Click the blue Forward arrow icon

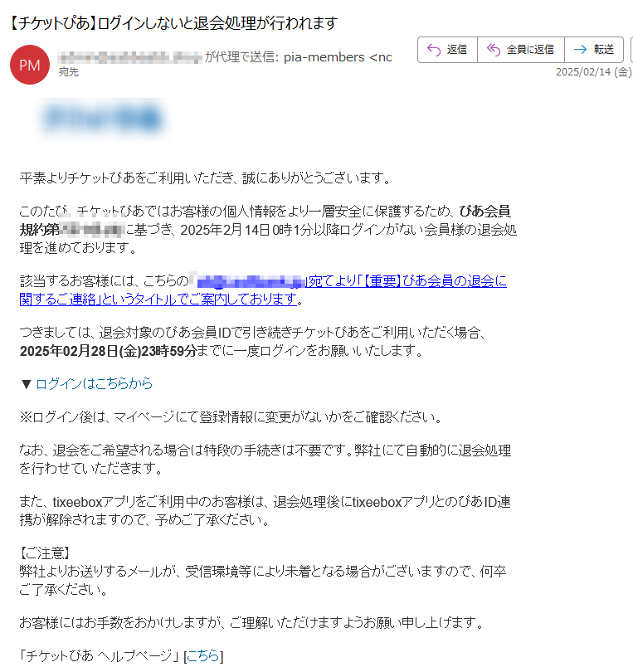[580, 50]
